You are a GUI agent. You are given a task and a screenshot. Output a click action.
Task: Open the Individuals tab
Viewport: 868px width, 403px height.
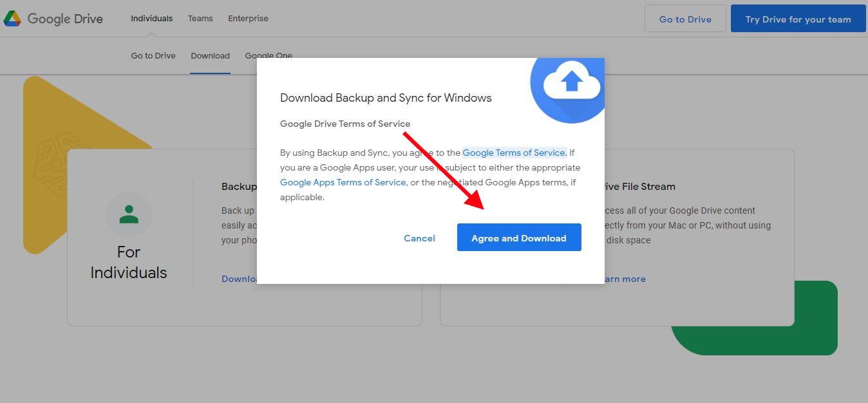pyautogui.click(x=151, y=19)
